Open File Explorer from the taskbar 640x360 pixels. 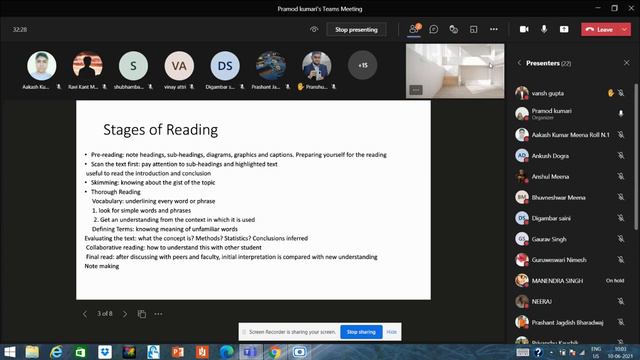pyautogui.click(x=32, y=352)
